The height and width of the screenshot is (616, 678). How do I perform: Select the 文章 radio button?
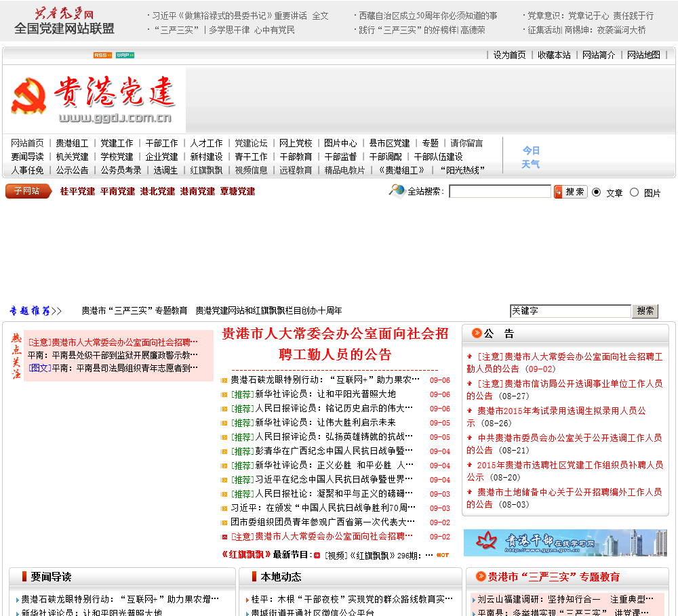point(596,192)
